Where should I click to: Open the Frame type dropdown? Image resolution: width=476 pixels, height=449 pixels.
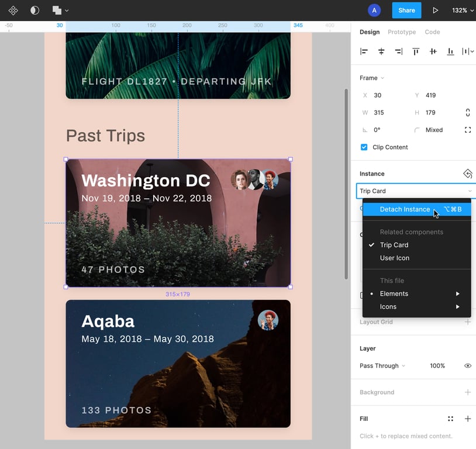(372, 78)
